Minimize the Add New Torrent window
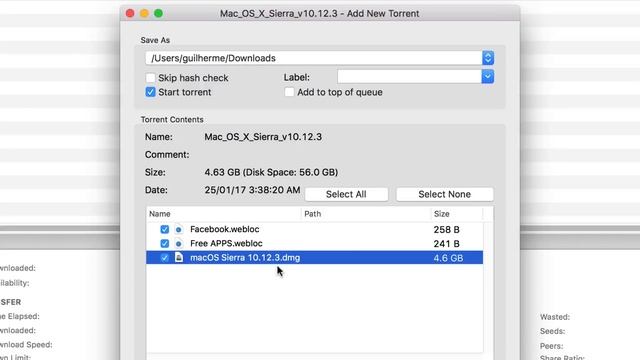Screen dimensions: 640x360 pyautogui.click(x=144, y=13)
